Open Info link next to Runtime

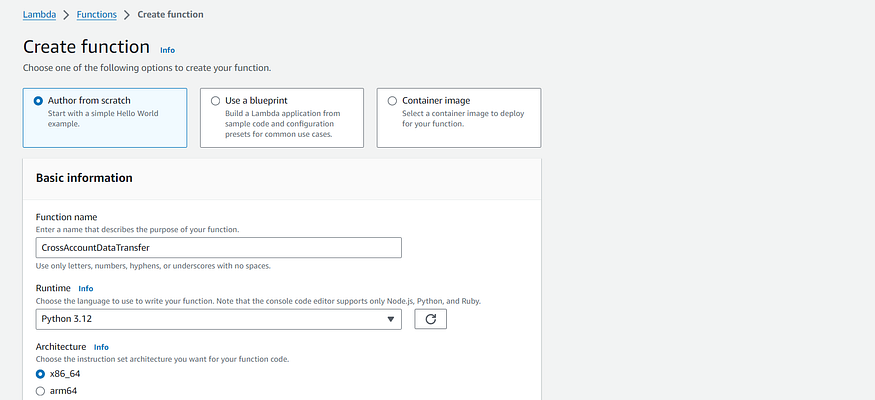[86, 288]
